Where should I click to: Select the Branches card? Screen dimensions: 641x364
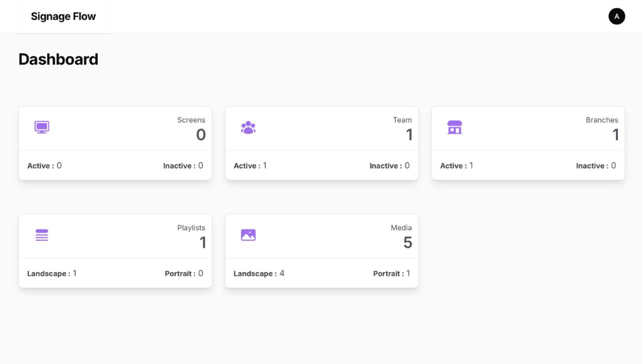528,143
